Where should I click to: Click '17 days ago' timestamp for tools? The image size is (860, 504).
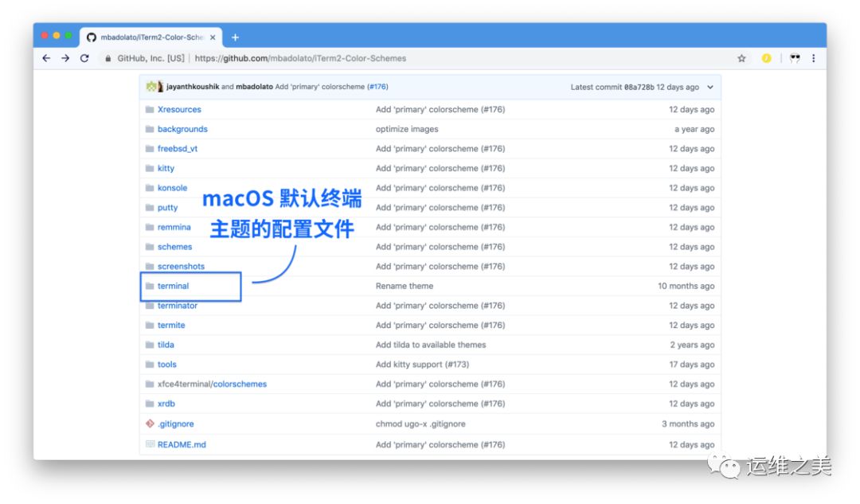692,364
